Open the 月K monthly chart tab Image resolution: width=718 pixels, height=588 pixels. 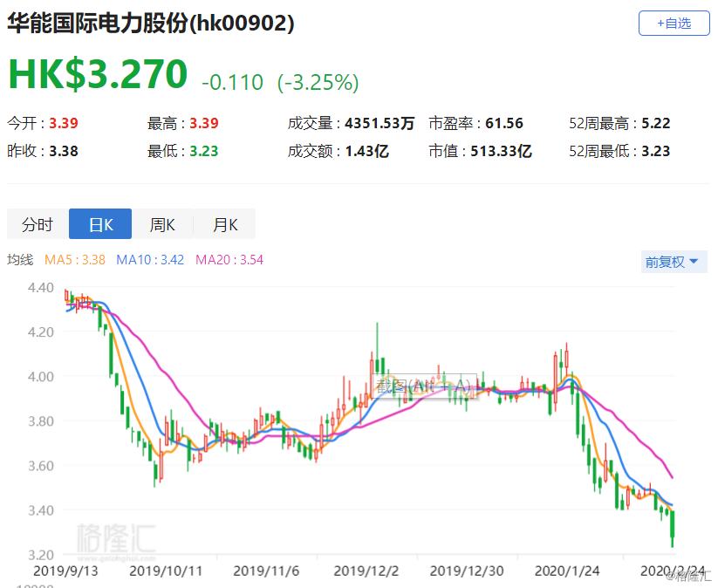click(225, 224)
